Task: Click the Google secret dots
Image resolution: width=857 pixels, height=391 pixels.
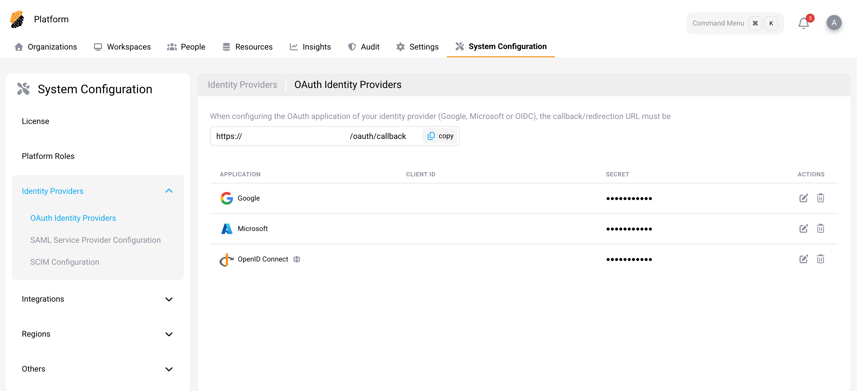Action: [x=629, y=199]
